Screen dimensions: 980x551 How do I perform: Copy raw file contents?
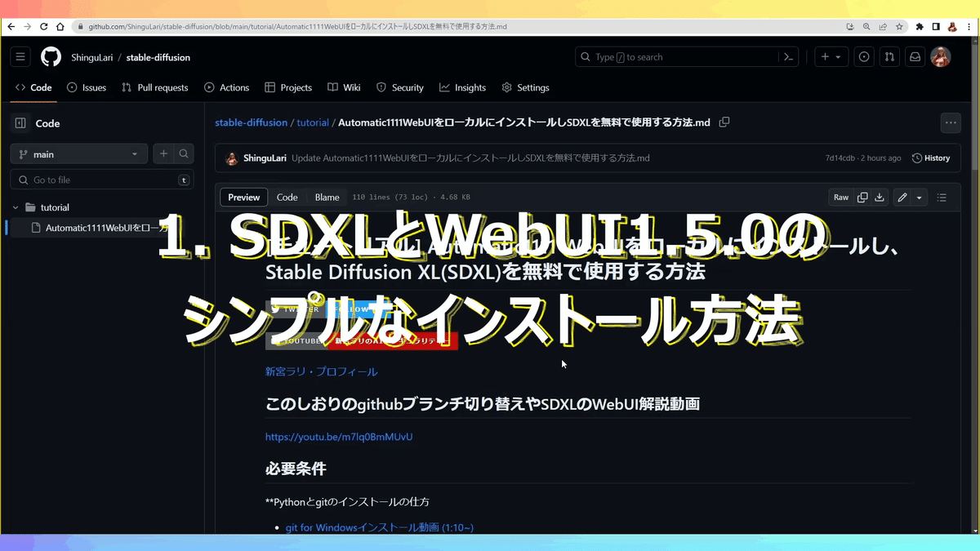click(x=862, y=197)
